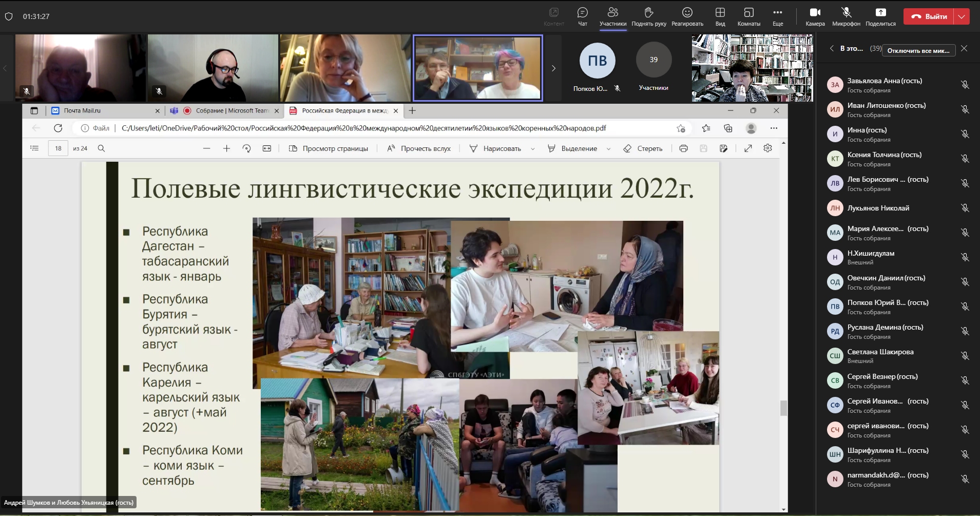980x516 pixels.
Task: Click the PDF page number field
Action: 58,148
